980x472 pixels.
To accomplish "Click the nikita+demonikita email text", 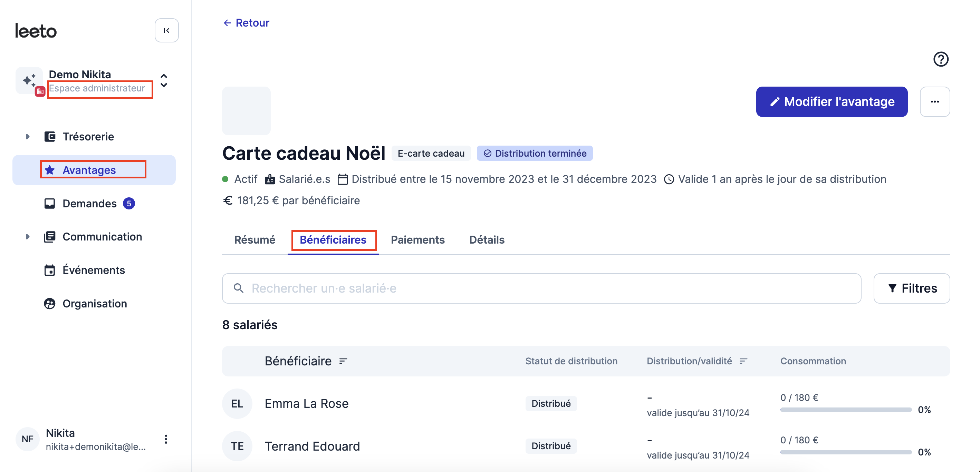I will (96, 446).
